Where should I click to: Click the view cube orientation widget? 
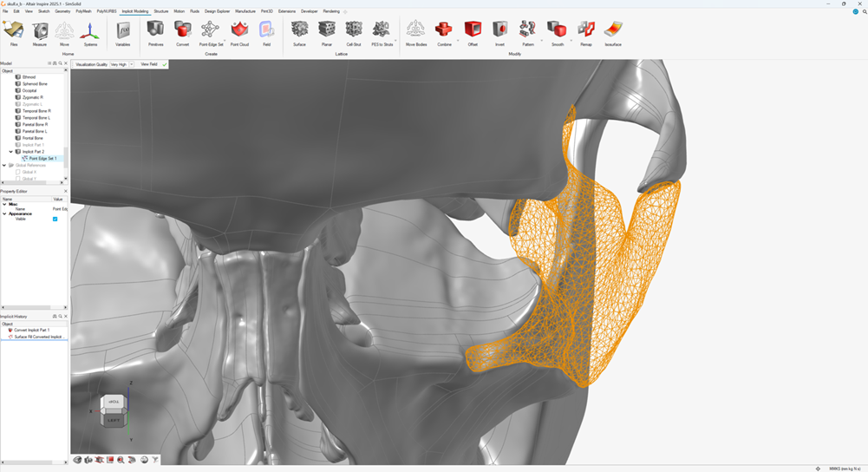click(113, 410)
